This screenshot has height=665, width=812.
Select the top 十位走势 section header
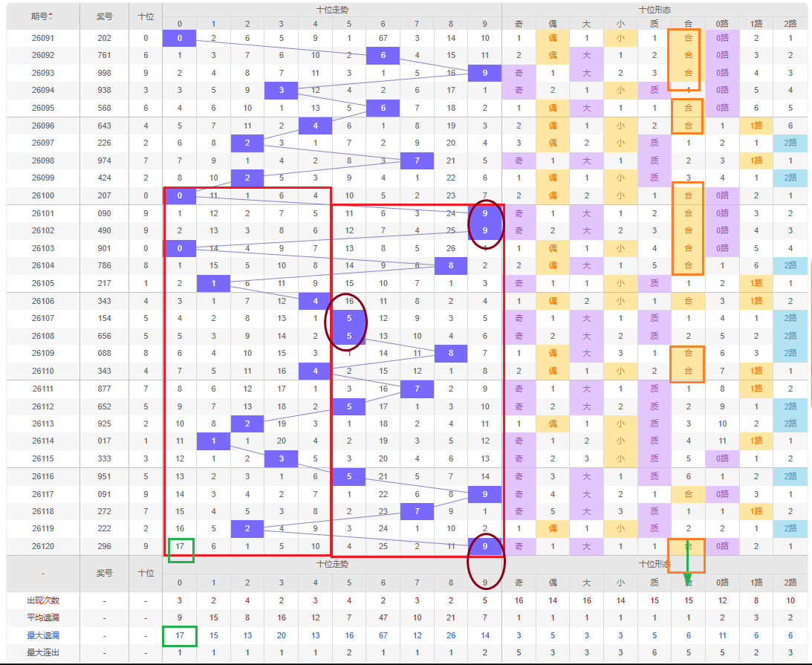click(332, 10)
